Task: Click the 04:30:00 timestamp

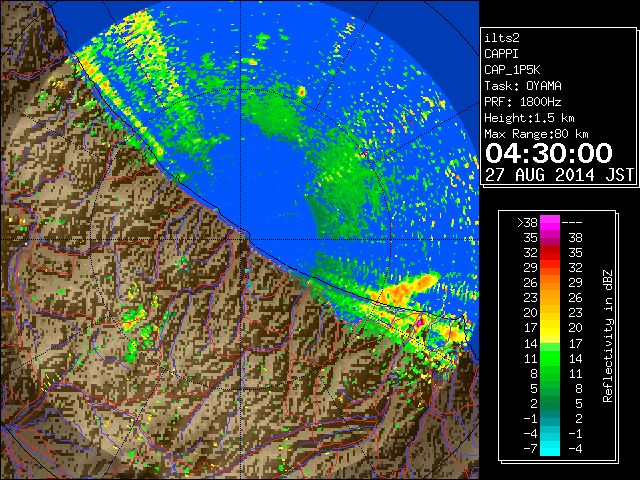Action: [x=549, y=153]
